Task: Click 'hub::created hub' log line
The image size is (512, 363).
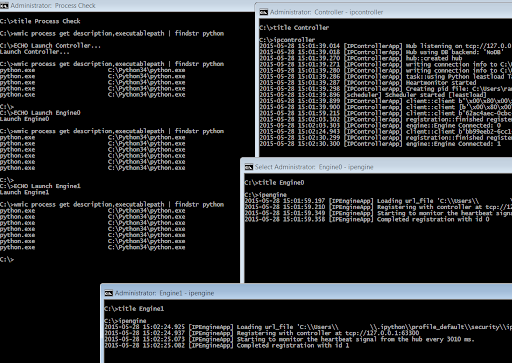Action: [361, 58]
